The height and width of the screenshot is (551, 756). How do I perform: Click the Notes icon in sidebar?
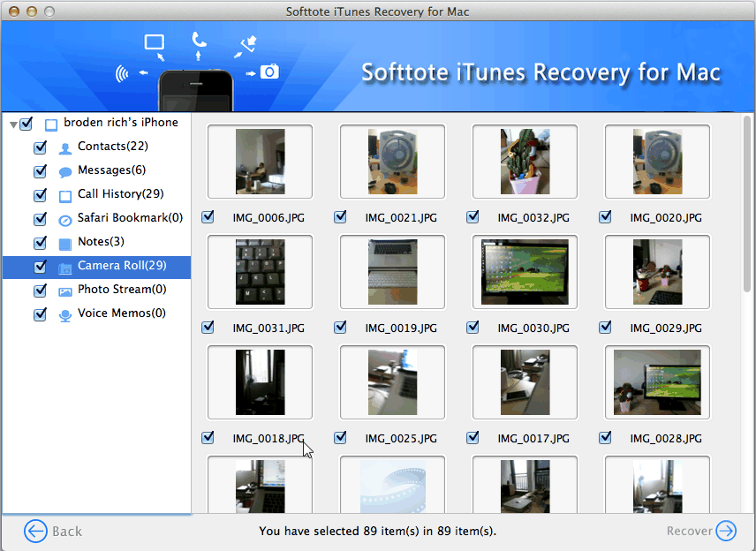65,243
